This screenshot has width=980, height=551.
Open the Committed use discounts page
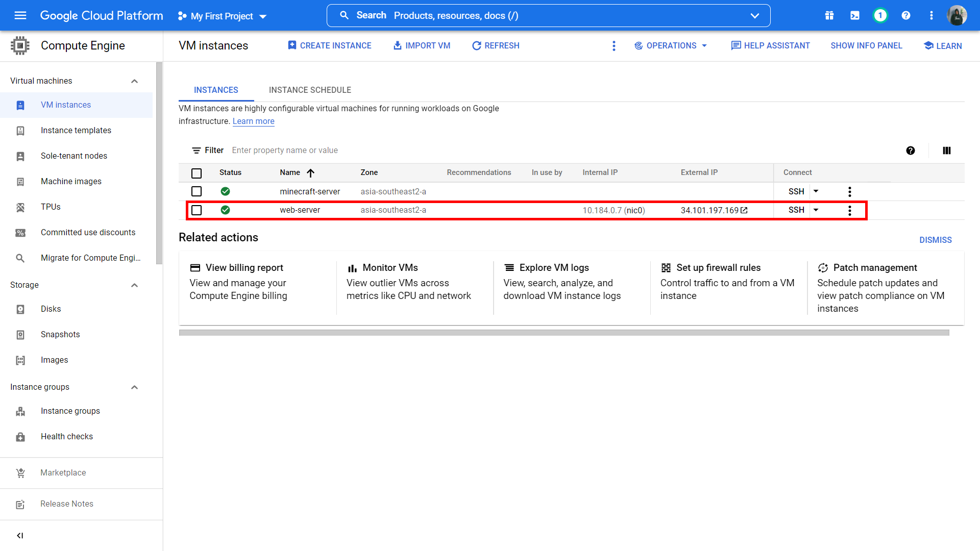tap(88, 232)
